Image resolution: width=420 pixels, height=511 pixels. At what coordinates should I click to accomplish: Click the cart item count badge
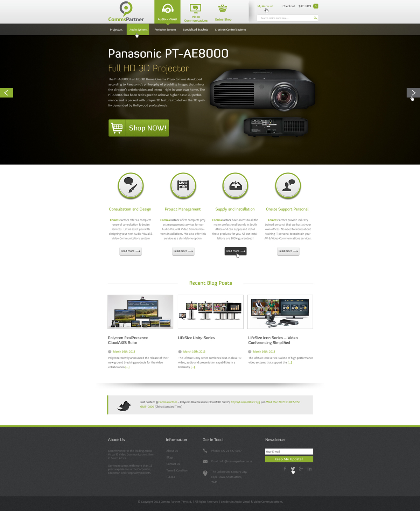[316, 6]
